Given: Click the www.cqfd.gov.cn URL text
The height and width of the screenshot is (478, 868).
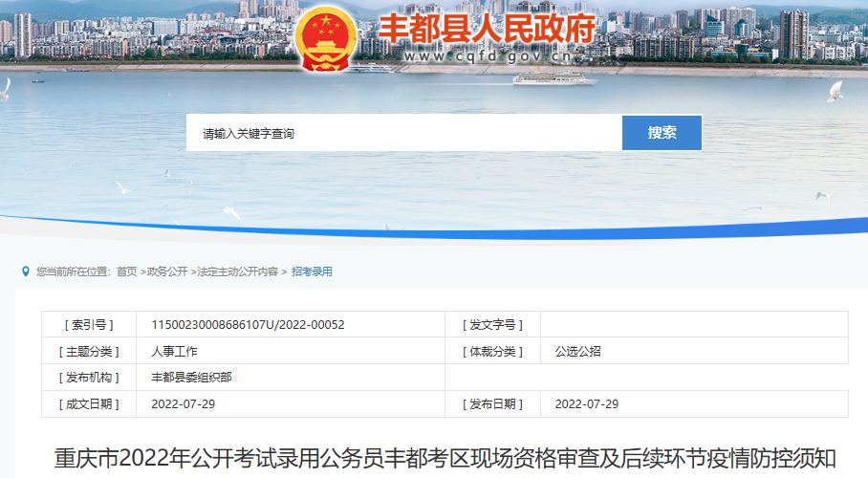Looking at the screenshot, I should (488, 56).
